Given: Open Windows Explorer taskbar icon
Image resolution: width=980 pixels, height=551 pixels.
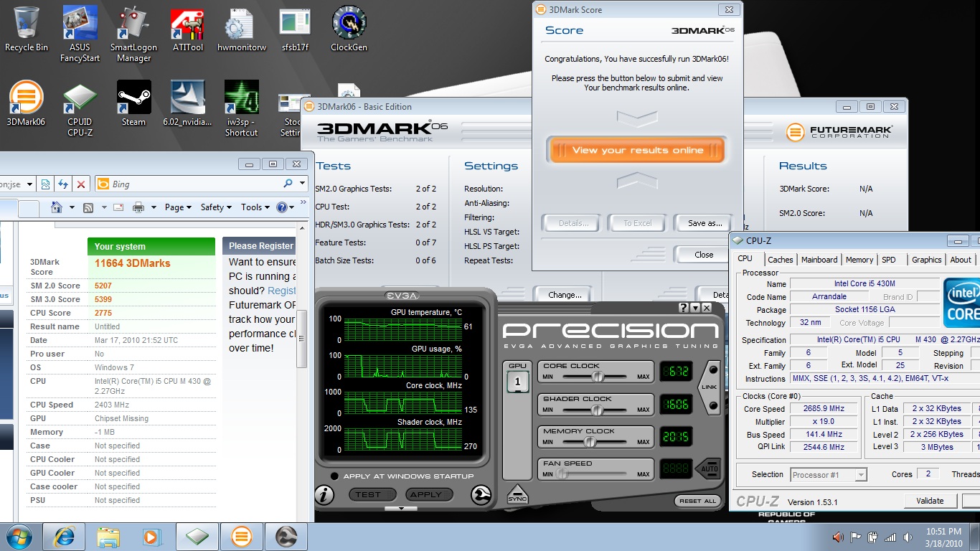Looking at the screenshot, I should coord(108,537).
